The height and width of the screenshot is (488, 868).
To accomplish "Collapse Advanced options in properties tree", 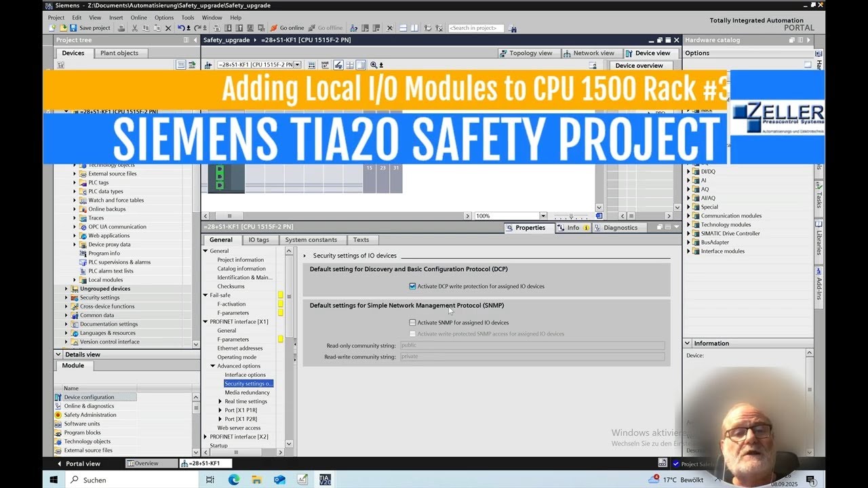I will coord(212,366).
